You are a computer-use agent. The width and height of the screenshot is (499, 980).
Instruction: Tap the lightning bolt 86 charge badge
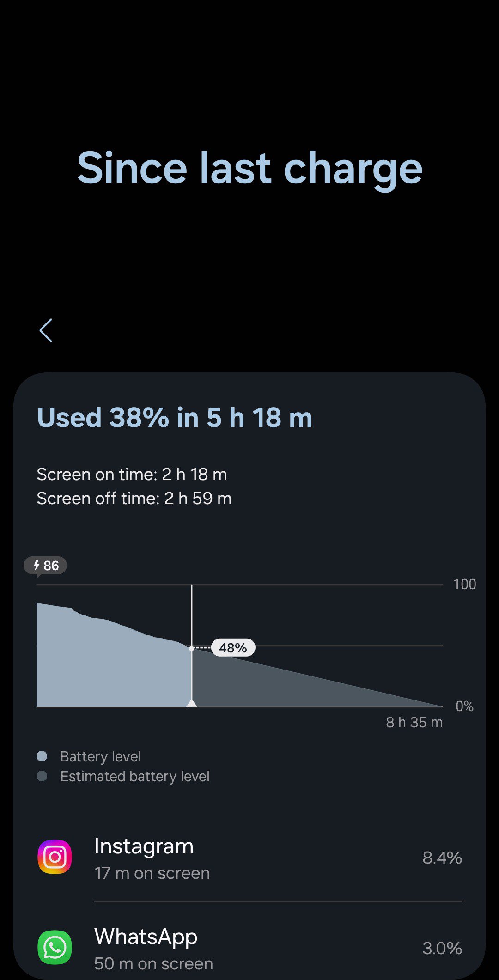[x=46, y=566]
